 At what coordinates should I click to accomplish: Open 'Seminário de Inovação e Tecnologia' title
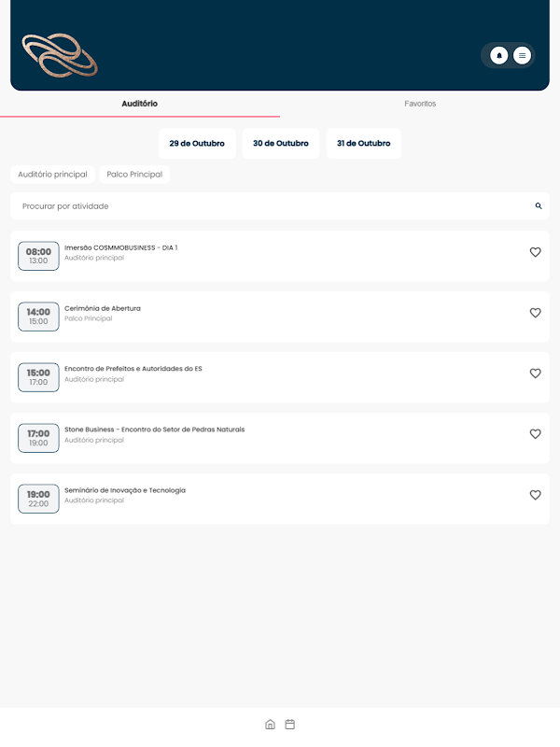click(125, 490)
